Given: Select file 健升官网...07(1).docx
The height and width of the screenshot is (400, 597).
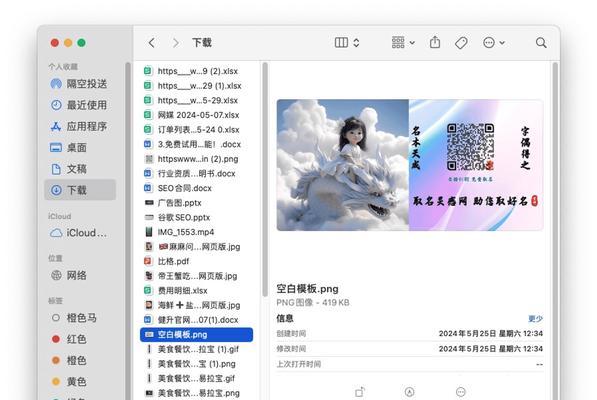Looking at the screenshot, I should coord(196,320).
